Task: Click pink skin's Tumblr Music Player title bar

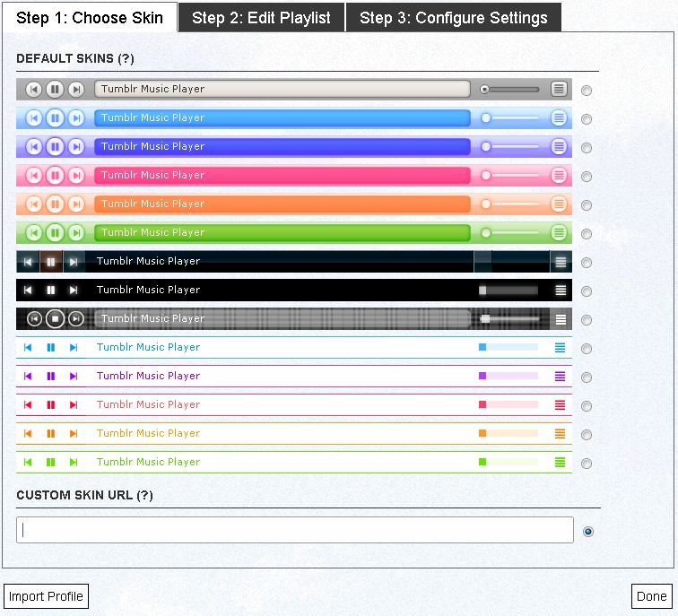Action: pyautogui.click(x=282, y=176)
